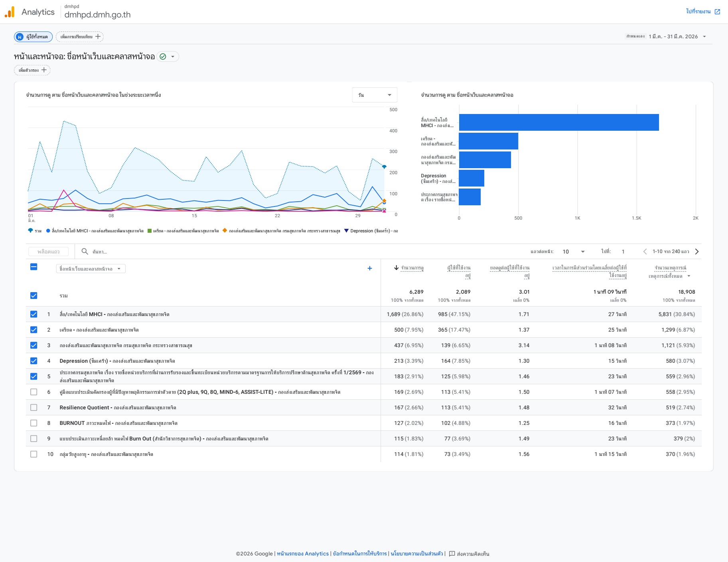Image resolution: width=728 pixels, height=562 pixels.
Task: Go to next page of table rows
Action: (x=697, y=252)
